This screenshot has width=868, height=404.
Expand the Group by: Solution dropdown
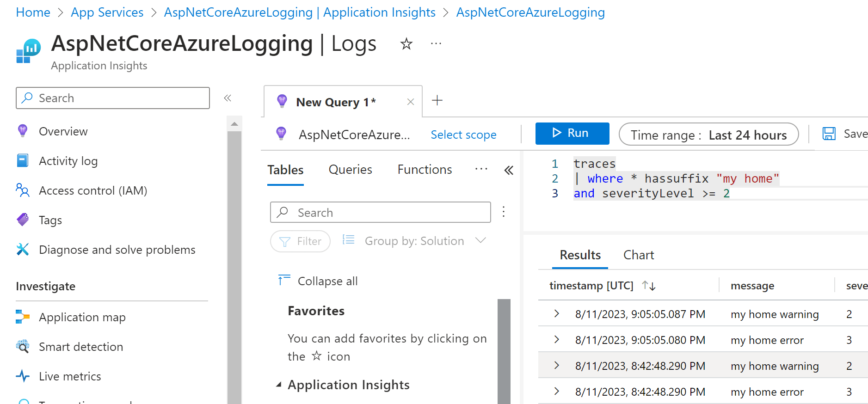[x=480, y=240]
